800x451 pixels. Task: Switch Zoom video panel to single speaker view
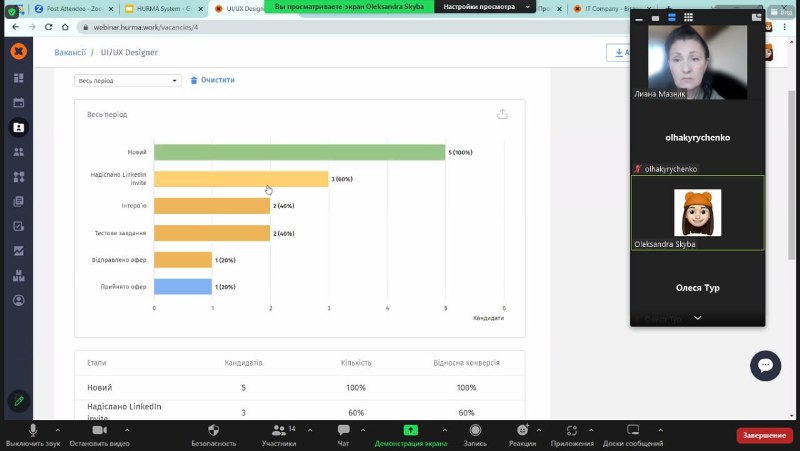coord(656,18)
